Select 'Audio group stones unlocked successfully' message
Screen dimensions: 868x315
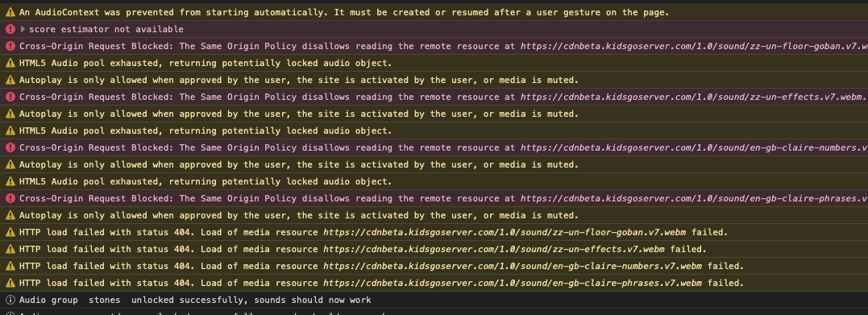(195, 300)
